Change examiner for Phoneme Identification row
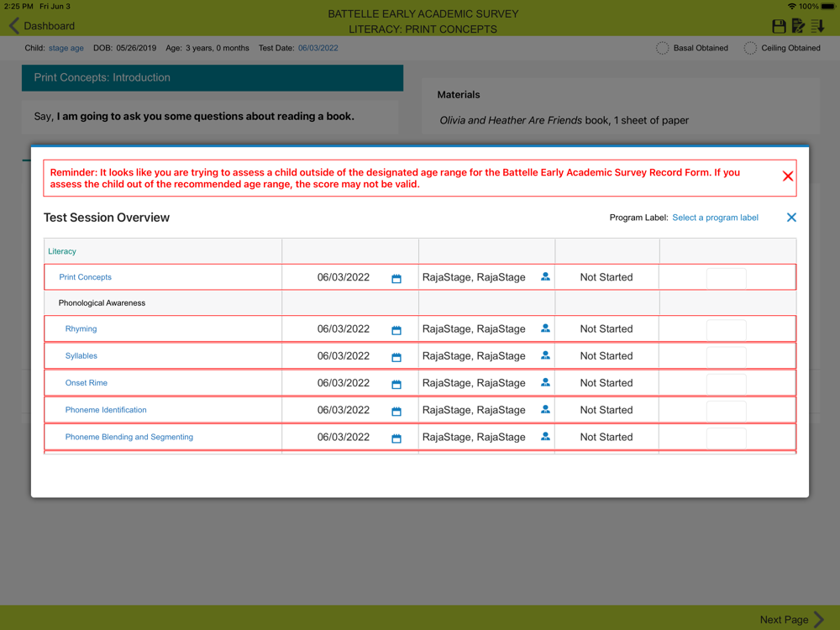This screenshot has width=840, height=630. [545, 409]
